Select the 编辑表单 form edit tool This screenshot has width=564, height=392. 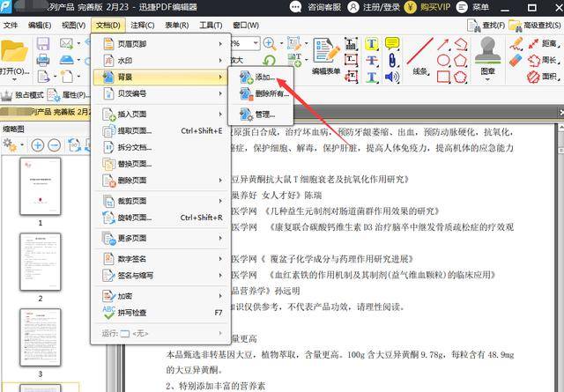point(326,55)
